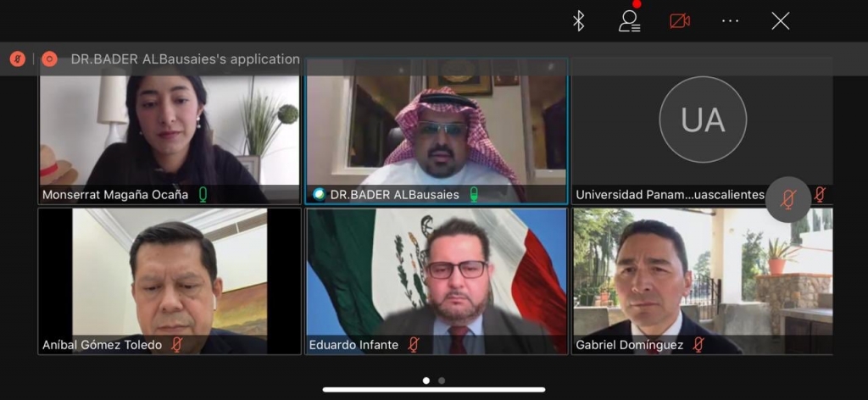Select the first page indicator dot
Screen dimensions: 868x400
click(x=426, y=381)
